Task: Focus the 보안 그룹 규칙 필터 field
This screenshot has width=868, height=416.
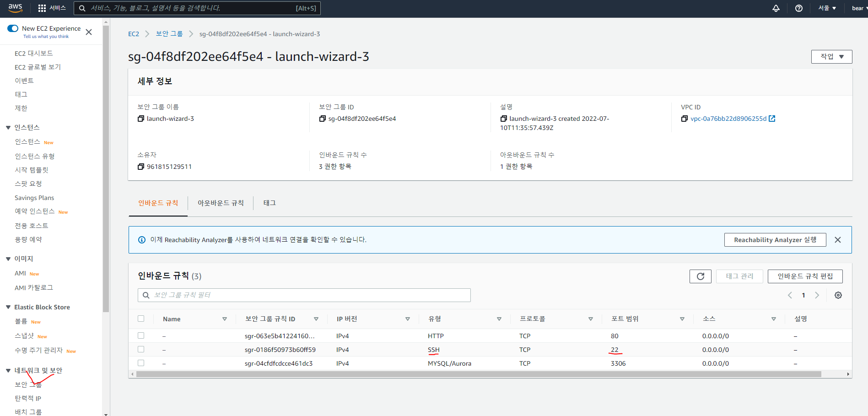Action: [304, 295]
